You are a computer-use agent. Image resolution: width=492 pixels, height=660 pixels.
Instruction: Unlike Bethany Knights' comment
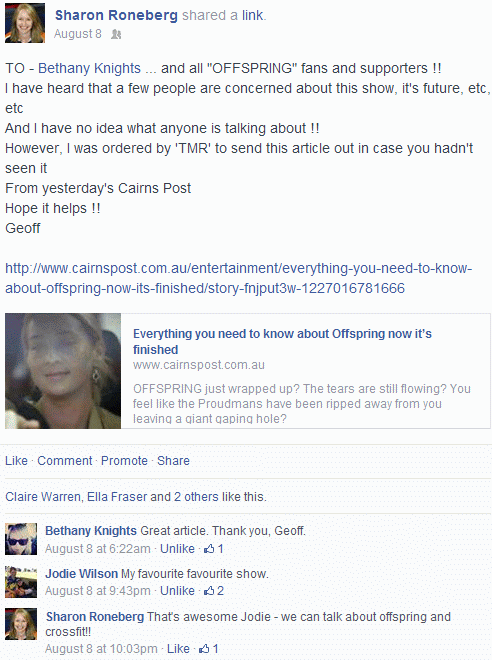177,549
